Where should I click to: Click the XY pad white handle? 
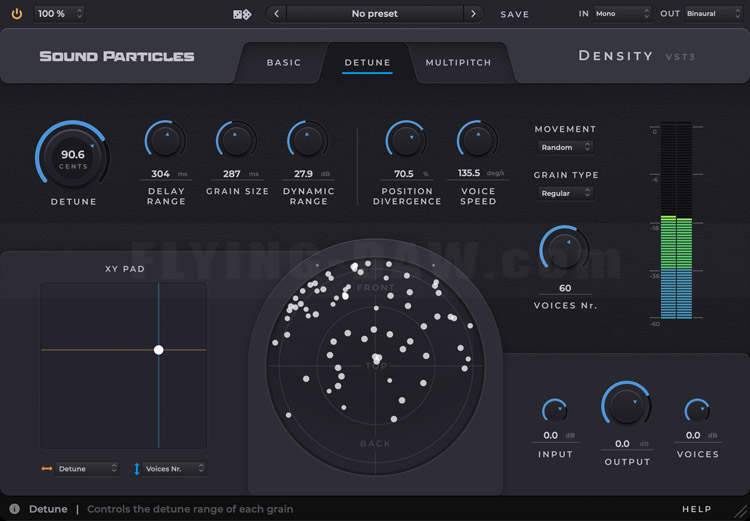[x=158, y=350]
